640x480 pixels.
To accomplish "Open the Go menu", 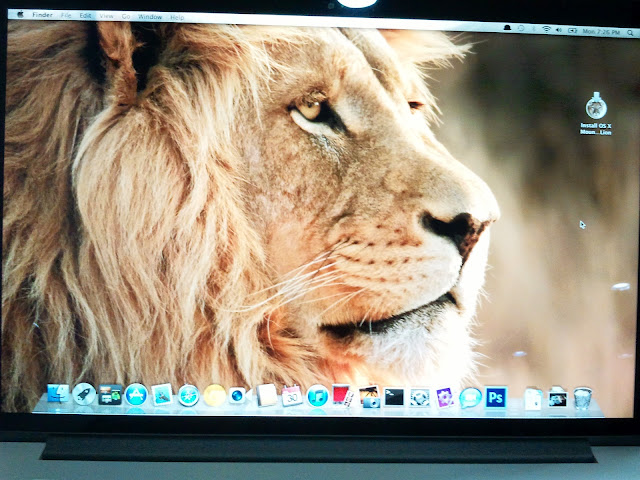I will (126, 16).
